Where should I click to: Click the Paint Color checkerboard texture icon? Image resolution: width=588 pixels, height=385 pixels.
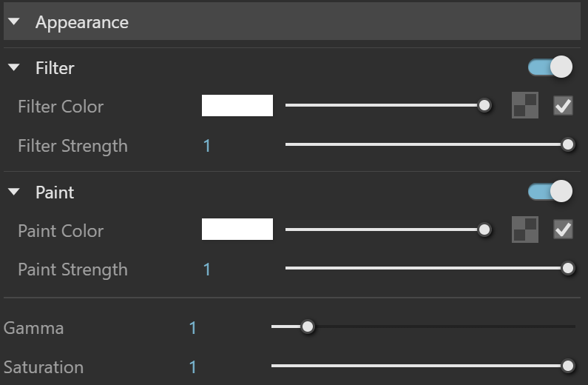pyautogui.click(x=524, y=230)
